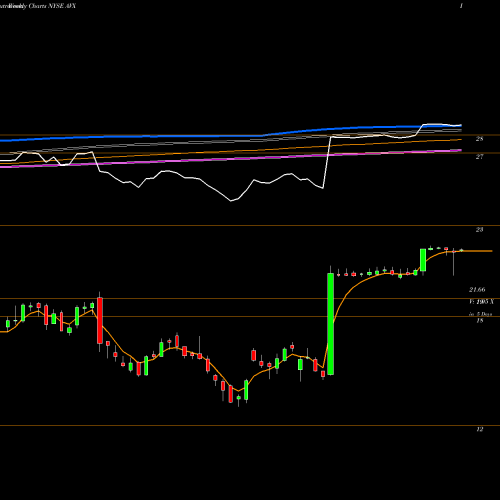The width and height of the screenshot is (500, 500).
Task: Click the lowest dip of white line
Action: pyautogui.click(x=231, y=201)
